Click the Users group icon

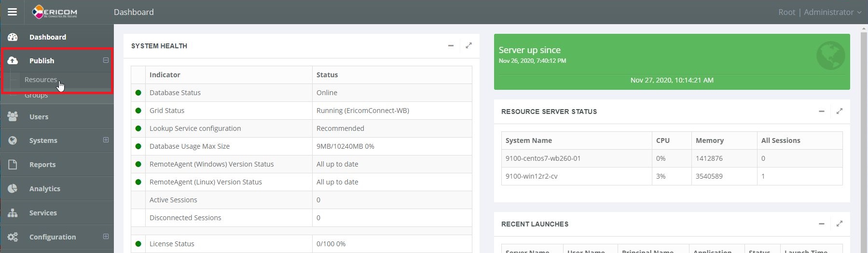(x=13, y=116)
